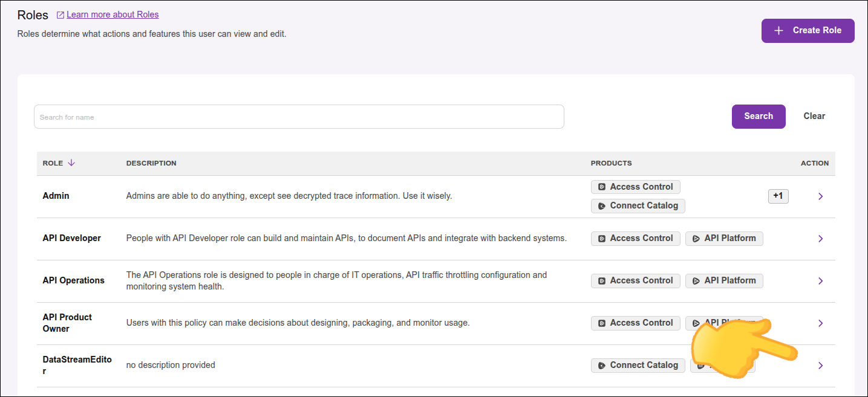
Task: Click the Create Role button
Action: click(x=808, y=30)
